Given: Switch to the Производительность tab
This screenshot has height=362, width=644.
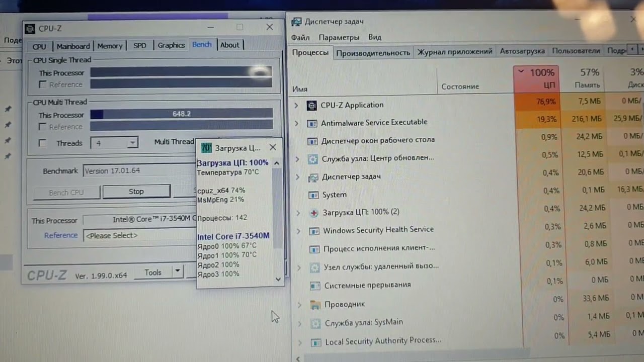Looking at the screenshot, I should pos(373,52).
